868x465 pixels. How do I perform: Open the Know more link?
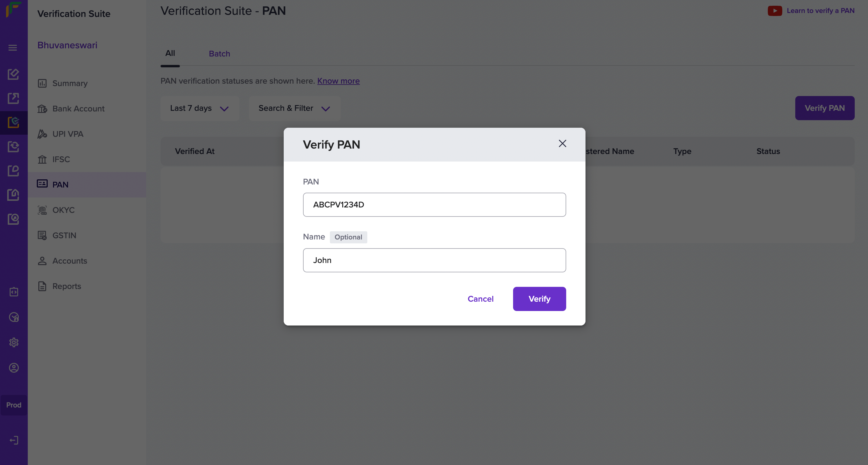(338, 81)
